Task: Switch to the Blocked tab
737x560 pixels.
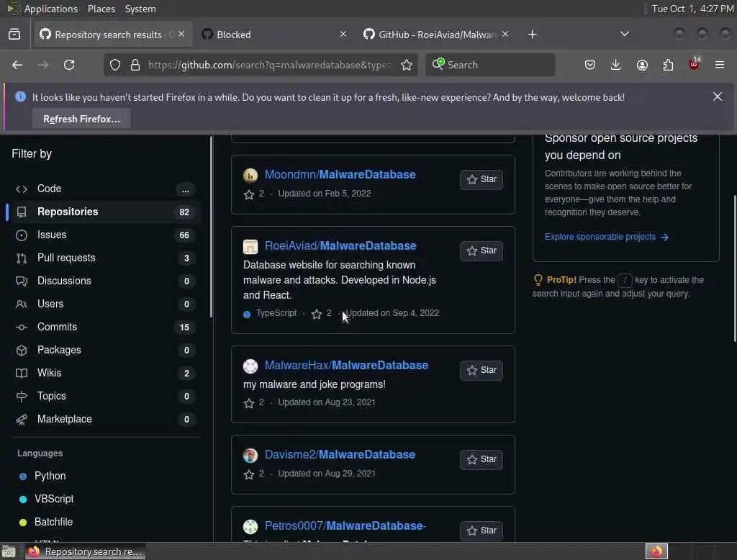Action: 274,35
